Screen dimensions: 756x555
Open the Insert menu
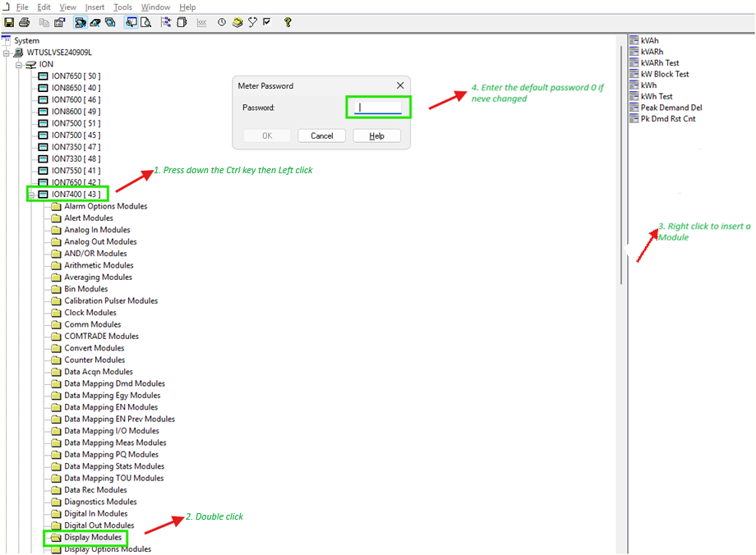pos(94,7)
